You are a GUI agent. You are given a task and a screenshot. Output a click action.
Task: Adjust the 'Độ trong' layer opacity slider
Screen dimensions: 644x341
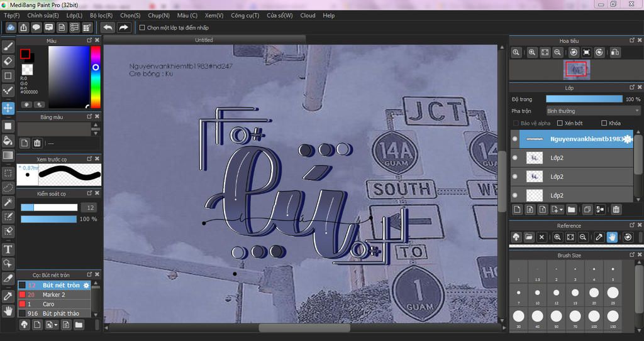tap(584, 99)
